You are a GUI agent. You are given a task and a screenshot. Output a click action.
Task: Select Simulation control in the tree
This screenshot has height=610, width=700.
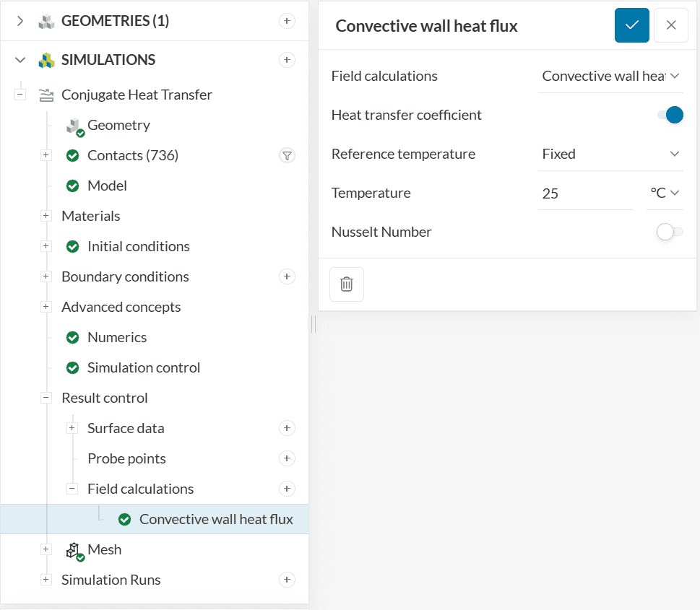tap(143, 367)
